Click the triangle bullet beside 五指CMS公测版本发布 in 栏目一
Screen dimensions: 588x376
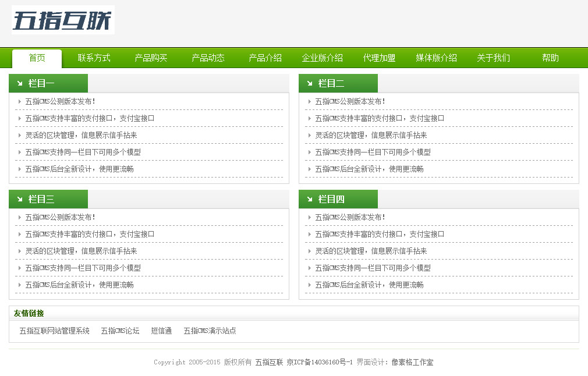pyautogui.click(x=18, y=101)
